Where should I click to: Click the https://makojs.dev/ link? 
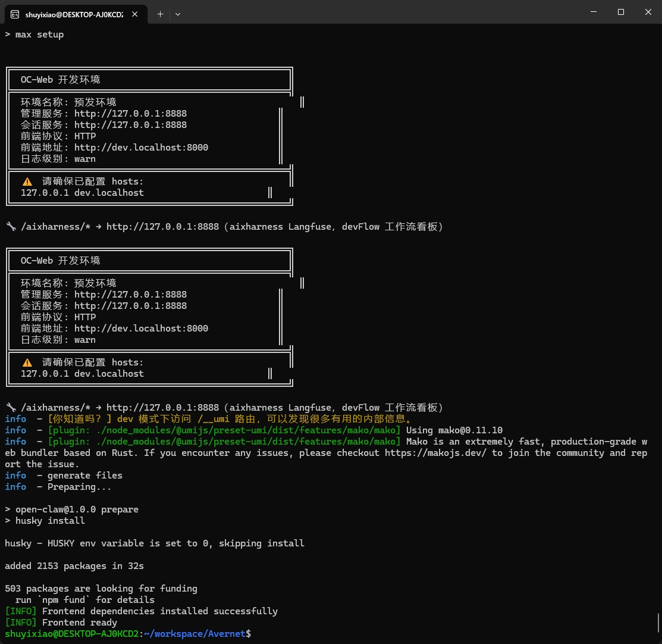pyautogui.click(x=435, y=453)
